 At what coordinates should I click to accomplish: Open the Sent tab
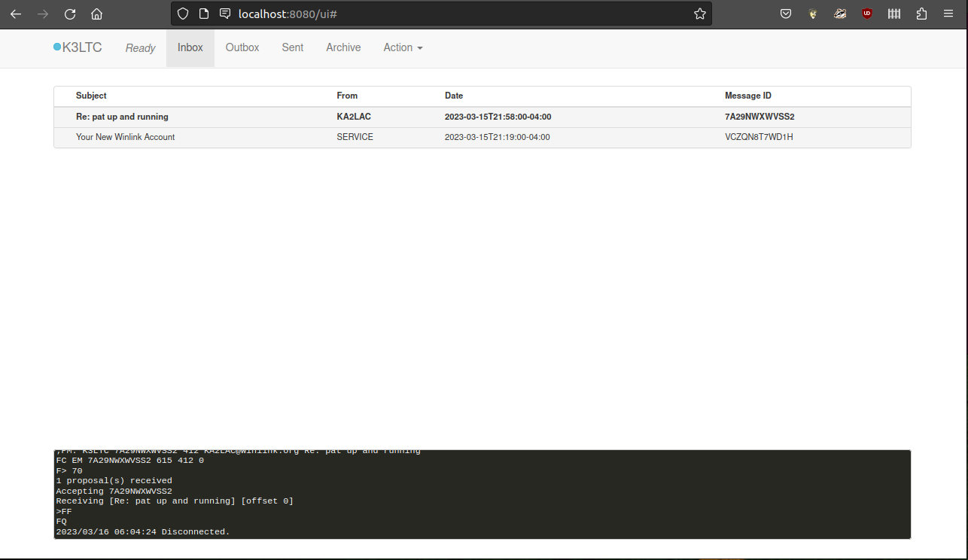pyautogui.click(x=293, y=47)
